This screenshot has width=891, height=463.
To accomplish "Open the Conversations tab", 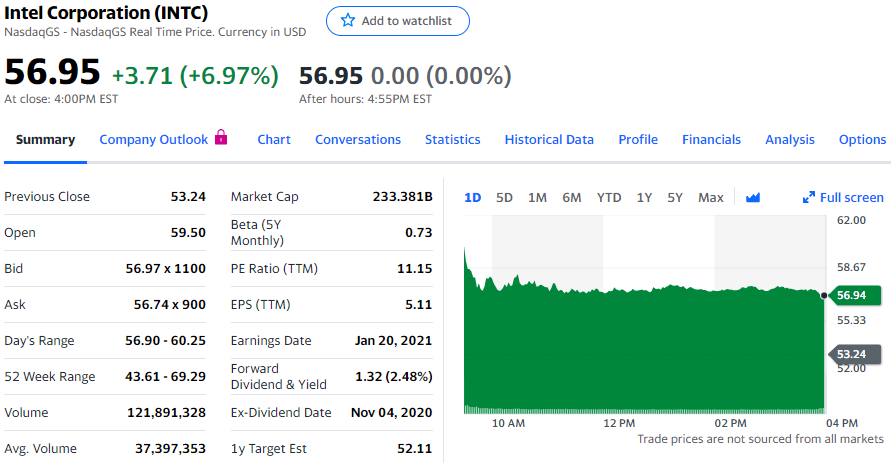I will [358, 140].
